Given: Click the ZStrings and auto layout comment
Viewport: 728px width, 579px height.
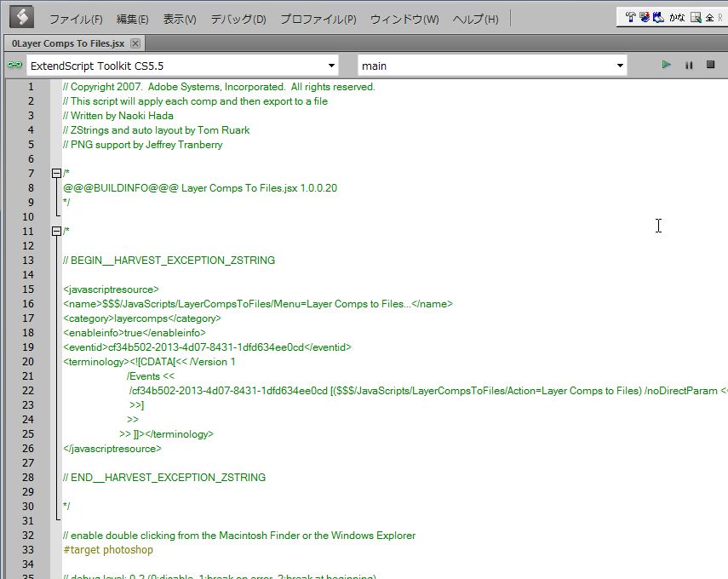Looking at the screenshot, I should [156, 130].
